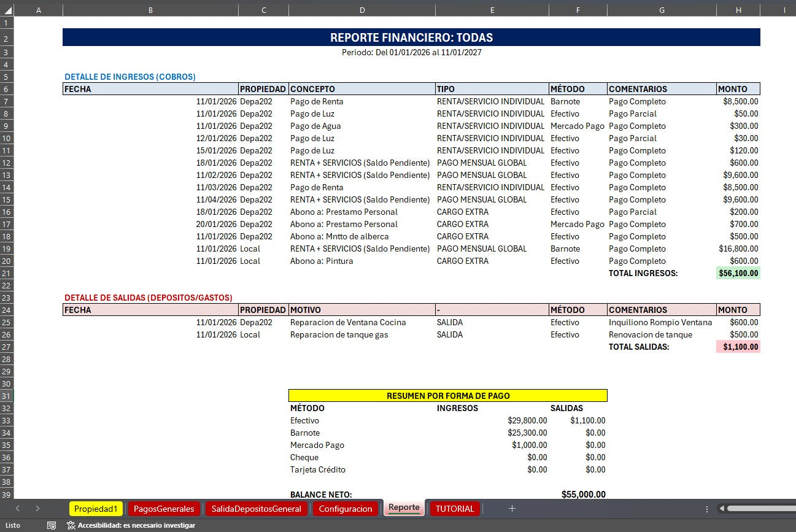This screenshot has width=796, height=532.
Task: Open the accessibility checker status message
Action: point(130,525)
